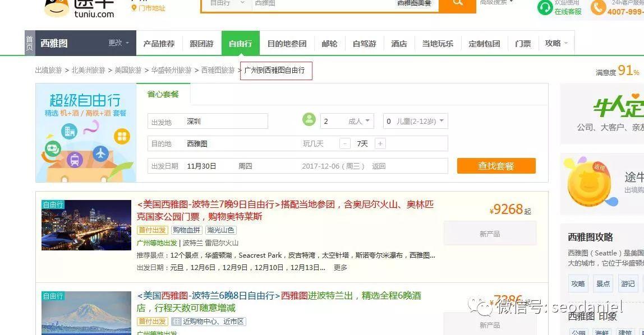Click the gold coin cashback icon
This screenshot has height=335, width=644.
pos(588,184)
